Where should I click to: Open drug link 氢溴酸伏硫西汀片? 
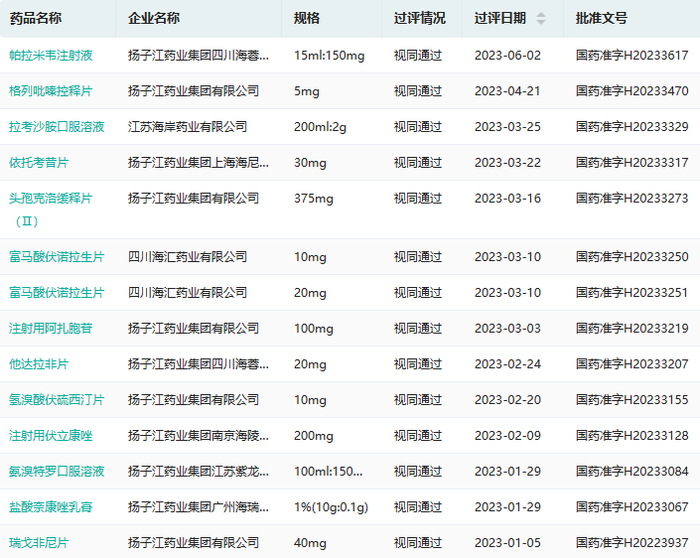57,400
